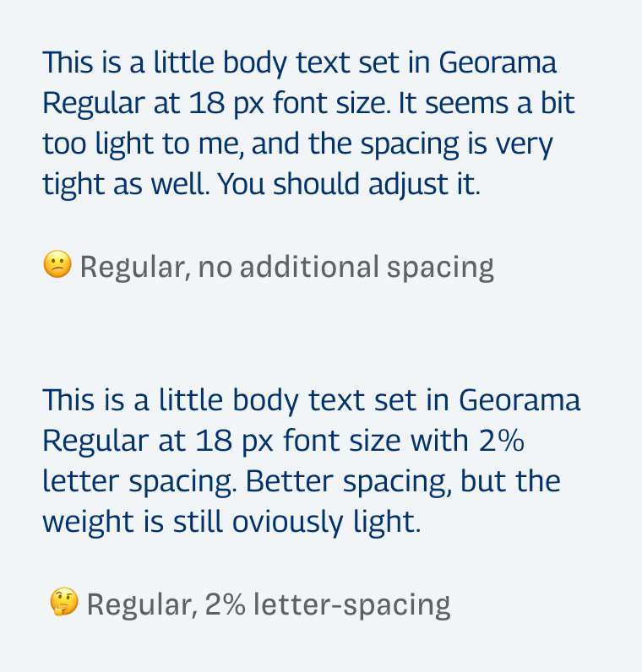Click the word "seems" in the first paragraph
Screen dimensions: 642x672
pyautogui.click(x=466, y=104)
